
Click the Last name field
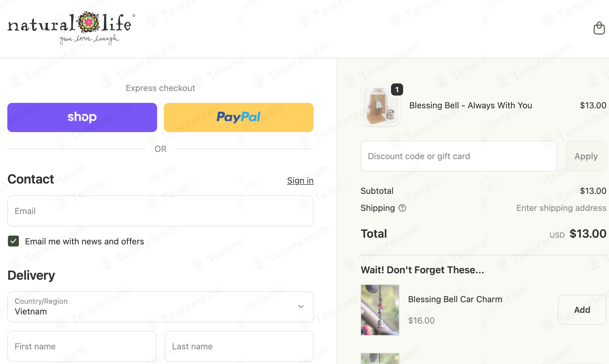click(x=239, y=346)
